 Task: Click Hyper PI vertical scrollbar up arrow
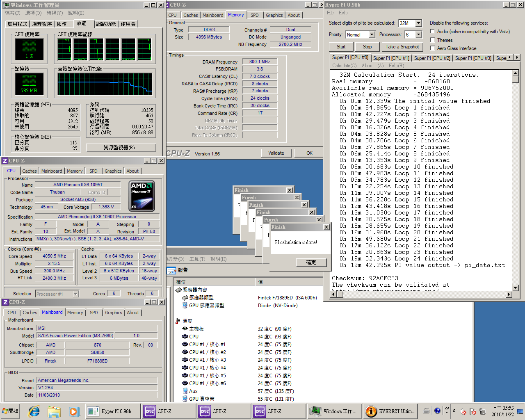coord(516,73)
